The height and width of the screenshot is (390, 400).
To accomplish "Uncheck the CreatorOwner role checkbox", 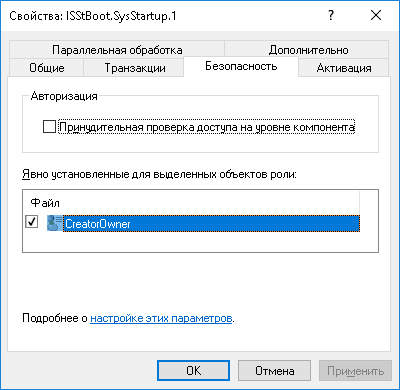I will tap(32, 222).
